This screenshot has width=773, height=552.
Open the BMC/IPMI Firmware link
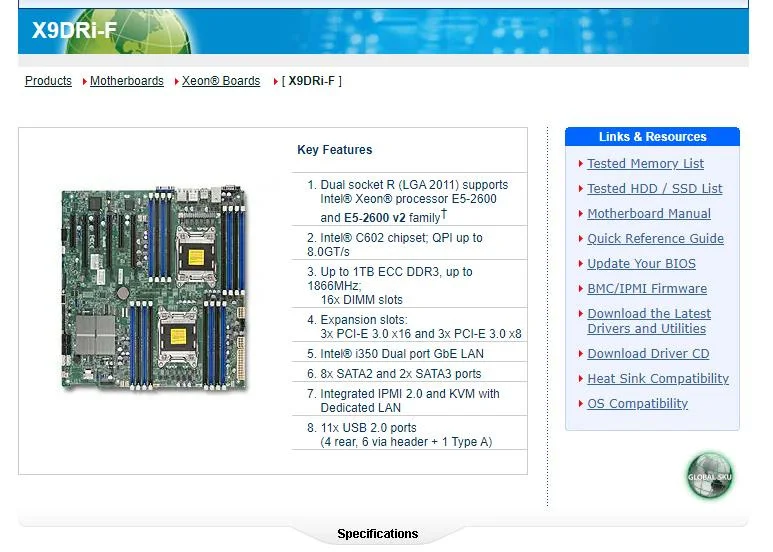(647, 289)
